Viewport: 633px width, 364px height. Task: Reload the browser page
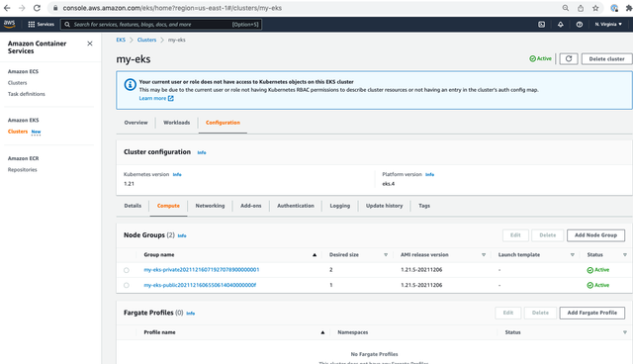(x=37, y=8)
